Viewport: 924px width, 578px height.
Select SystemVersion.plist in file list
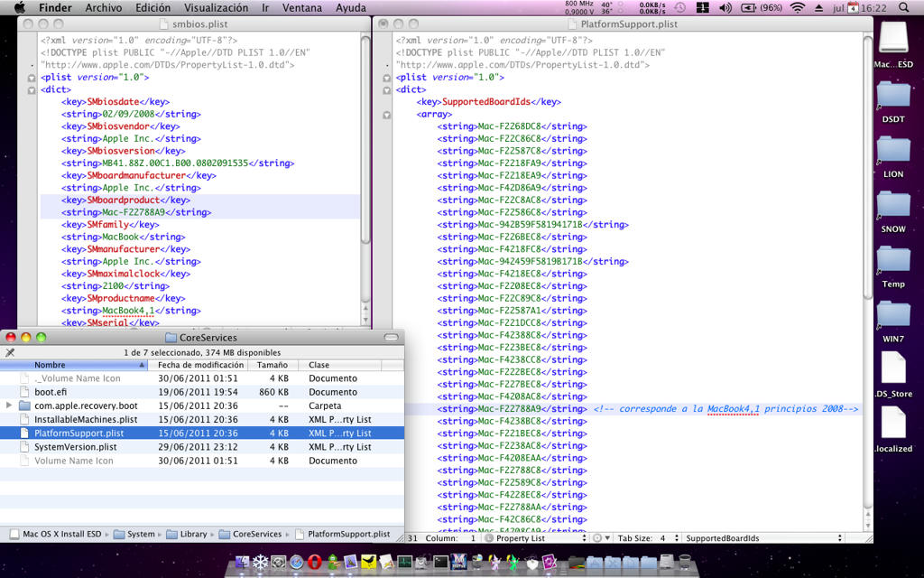pos(202,447)
